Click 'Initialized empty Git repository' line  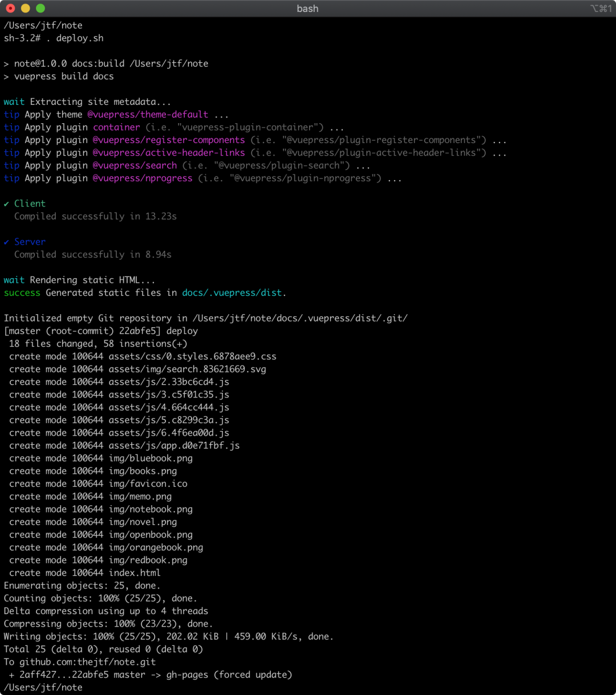click(206, 318)
